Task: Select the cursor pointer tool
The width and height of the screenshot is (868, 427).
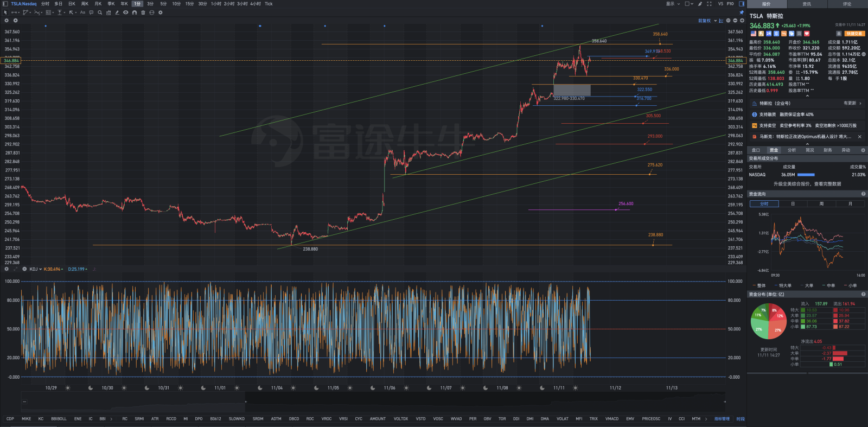Action: [x=5, y=12]
